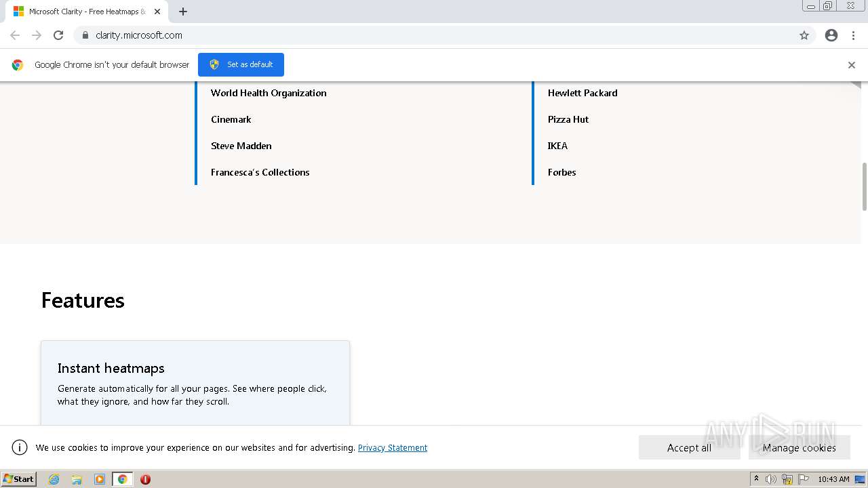This screenshot has height=488, width=868.
Task: Open Action Center flag icon
Action: point(804,479)
